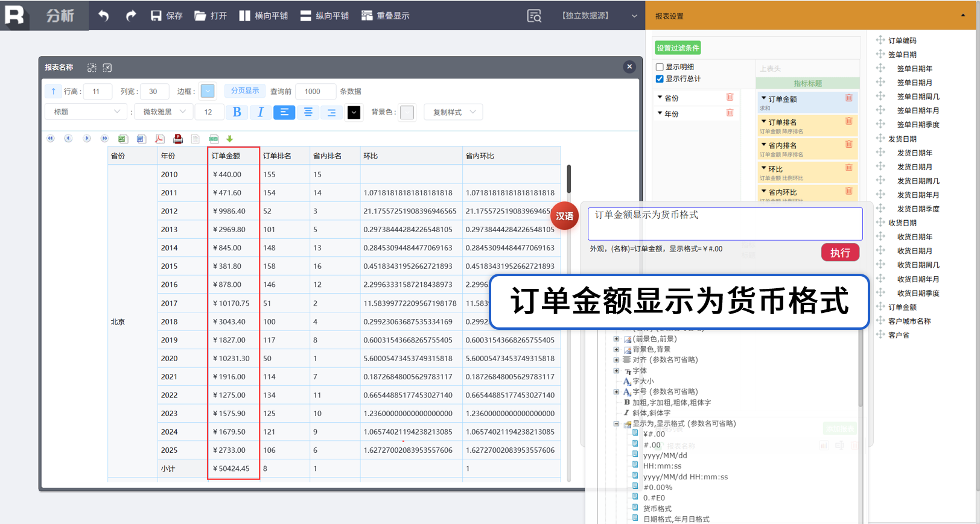Click 重叠显示 in the top menu

385,16
